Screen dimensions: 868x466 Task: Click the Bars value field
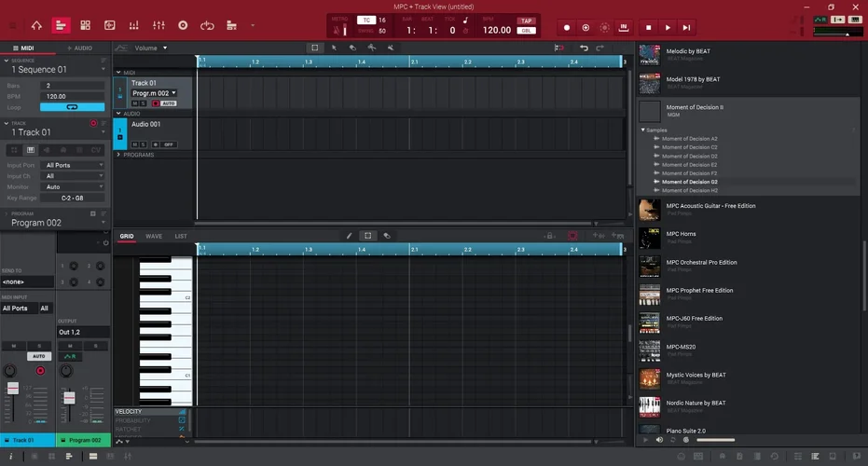tap(73, 85)
